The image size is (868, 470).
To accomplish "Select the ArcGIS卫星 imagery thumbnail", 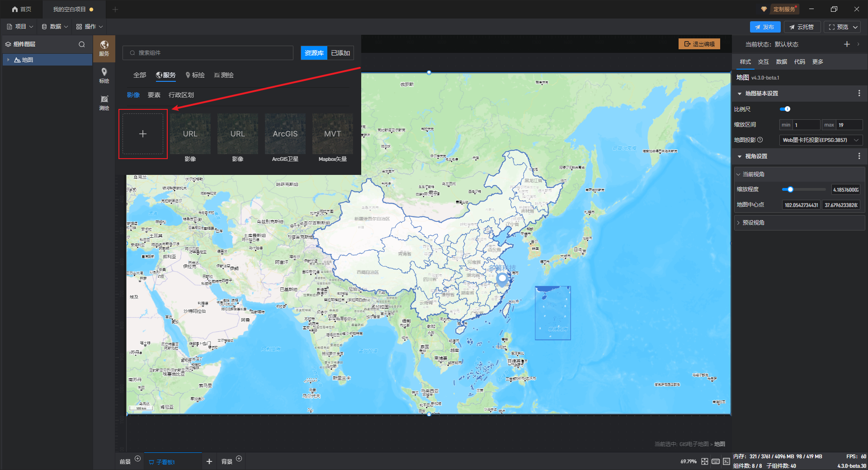I will coord(285,134).
